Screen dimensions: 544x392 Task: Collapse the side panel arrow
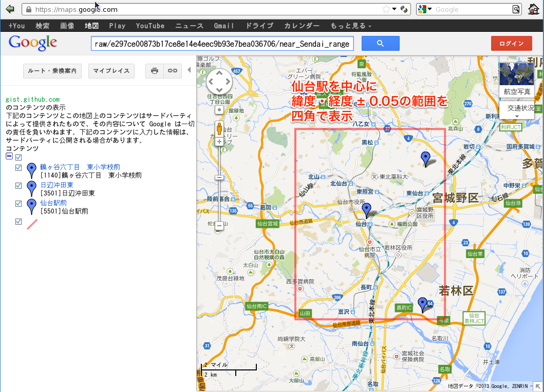click(189, 70)
